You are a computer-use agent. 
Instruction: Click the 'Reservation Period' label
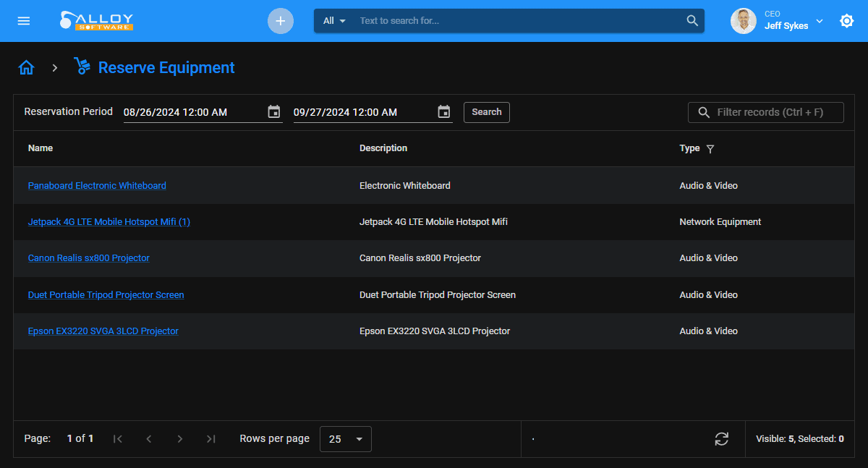[x=69, y=111]
